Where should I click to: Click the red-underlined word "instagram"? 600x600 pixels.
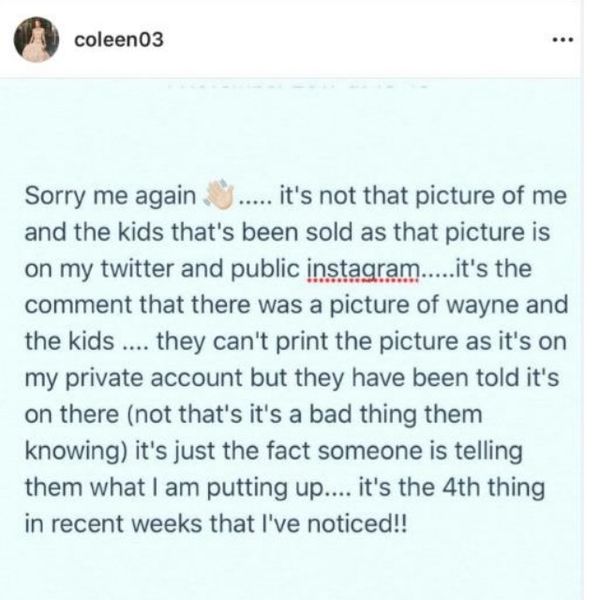click(366, 272)
